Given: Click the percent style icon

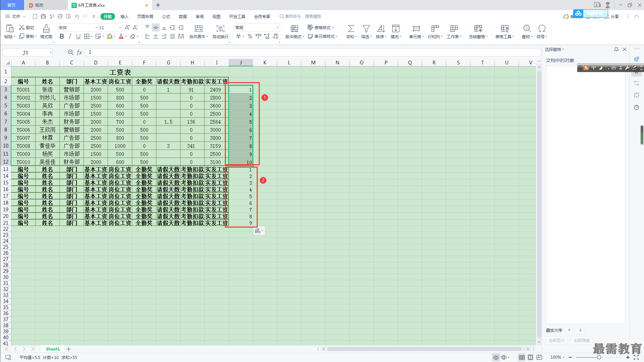Looking at the screenshot, I should click(x=250, y=37).
